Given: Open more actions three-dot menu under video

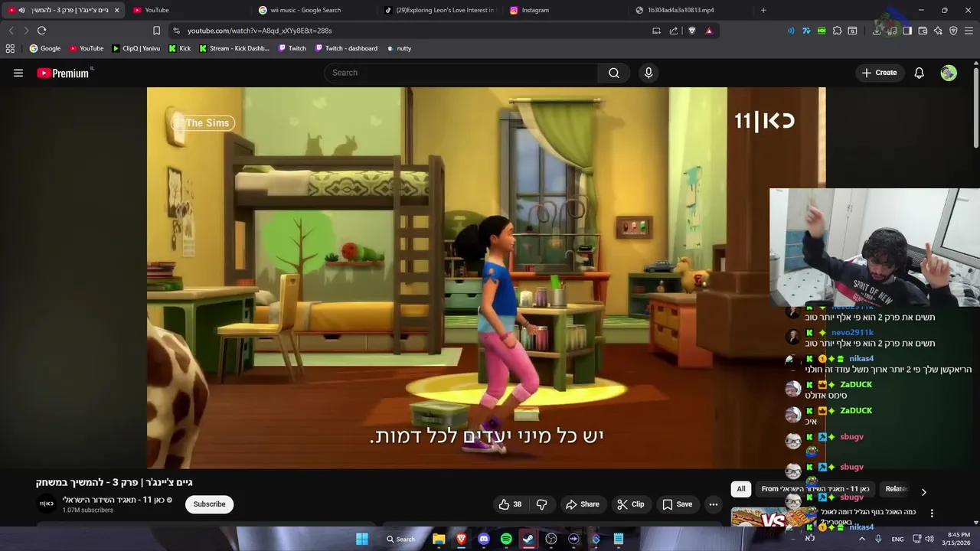Looking at the screenshot, I should coord(714,504).
